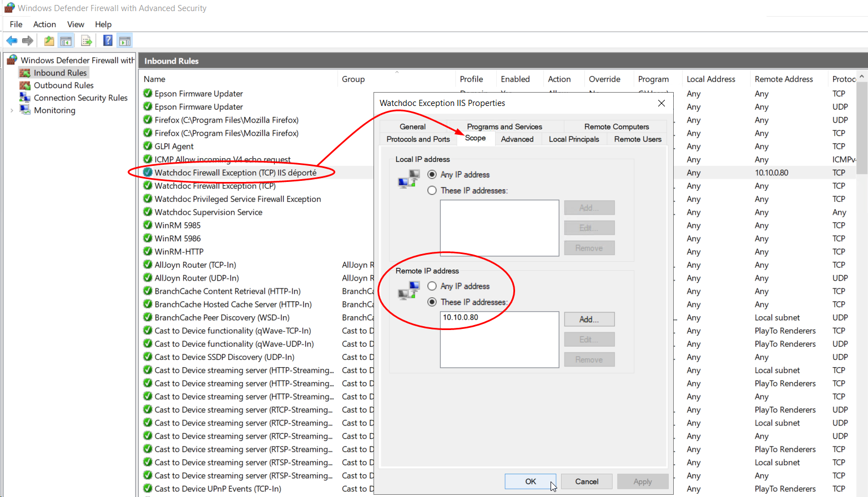Click the Export List toolbar icon
This screenshot has height=497, width=868.
click(86, 40)
